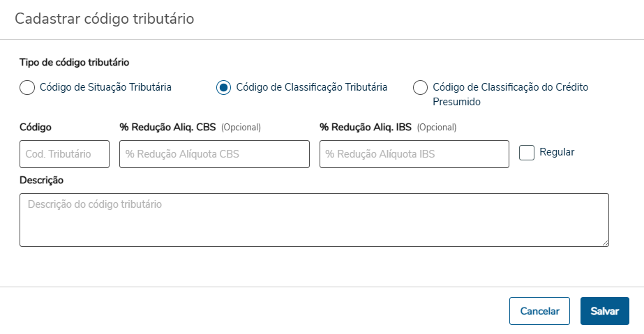Click the "Regular" label text
Screen dimensions: 644x334
coord(557,152)
